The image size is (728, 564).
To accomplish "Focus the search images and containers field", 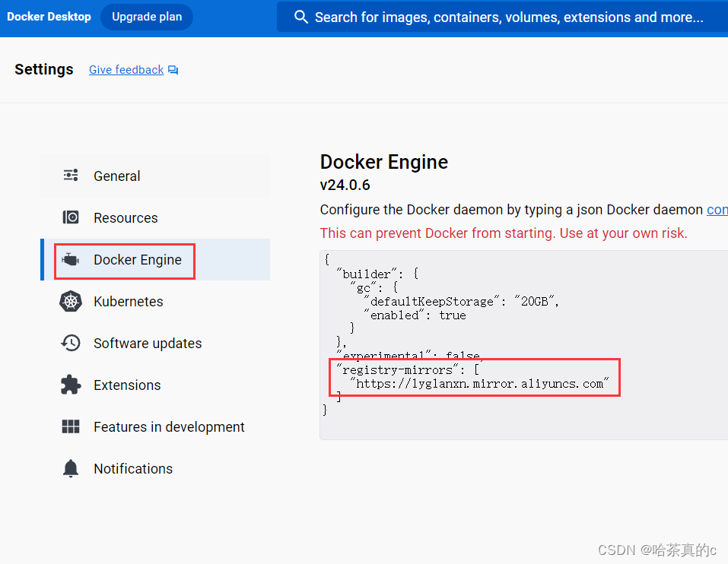I will [x=502, y=17].
